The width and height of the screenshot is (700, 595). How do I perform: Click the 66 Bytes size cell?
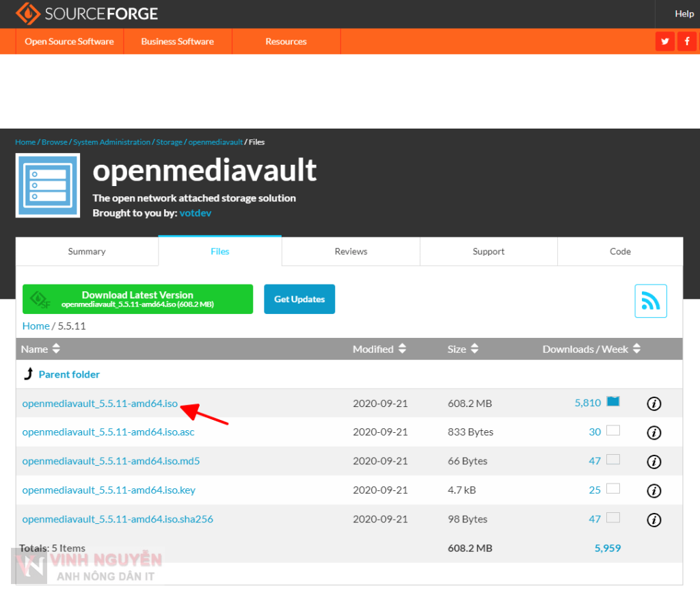coord(468,461)
